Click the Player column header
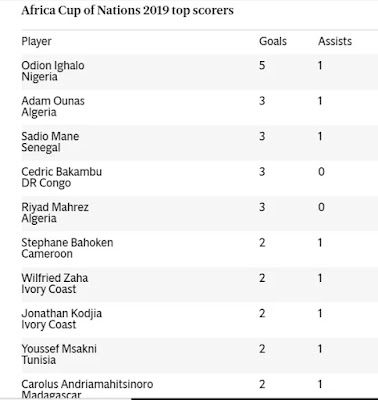This screenshot has width=378, height=400. click(36, 41)
